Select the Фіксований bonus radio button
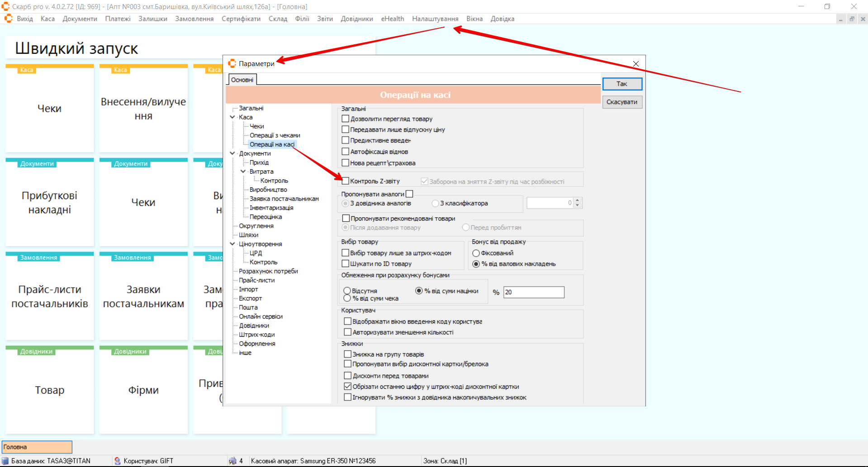This screenshot has height=467, width=868. click(x=476, y=253)
